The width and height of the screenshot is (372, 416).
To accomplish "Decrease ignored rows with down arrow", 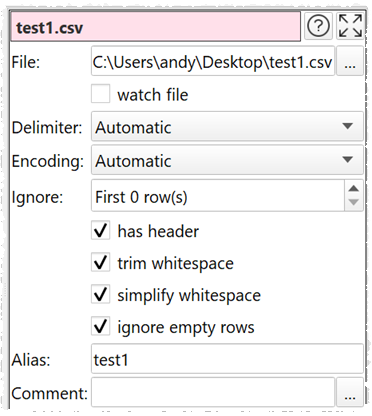I will pyautogui.click(x=354, y=203).
